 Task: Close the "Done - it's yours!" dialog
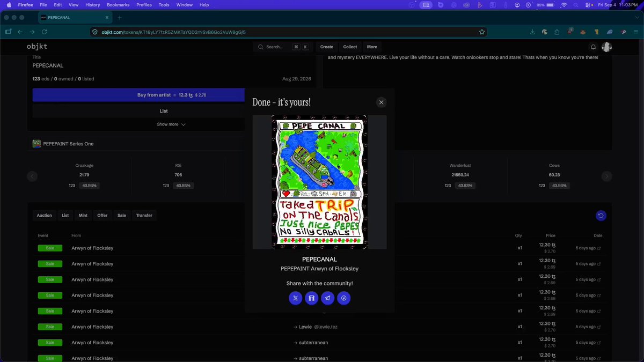[381, 102]
